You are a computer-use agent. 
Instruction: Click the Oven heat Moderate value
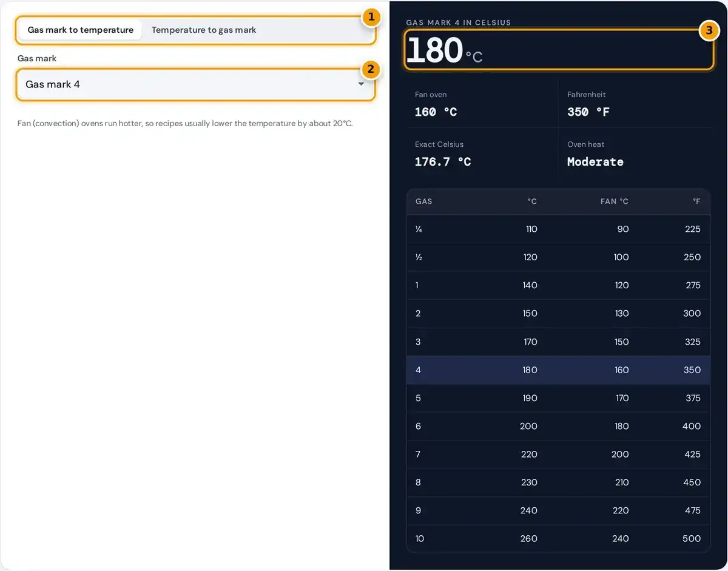click(595, 162)
